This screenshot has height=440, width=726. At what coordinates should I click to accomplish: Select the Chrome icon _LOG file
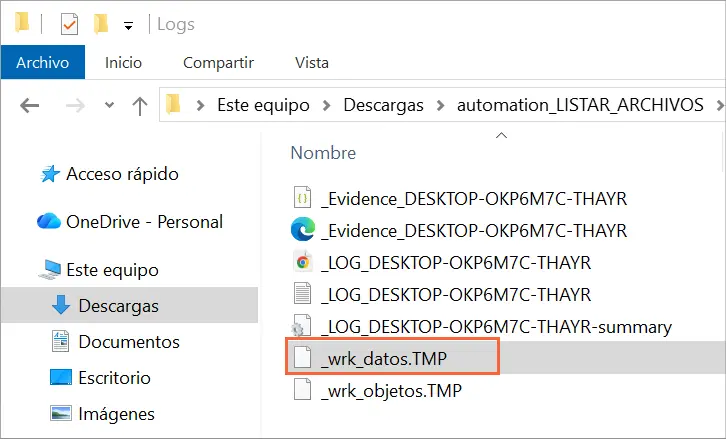pos(455,263)
